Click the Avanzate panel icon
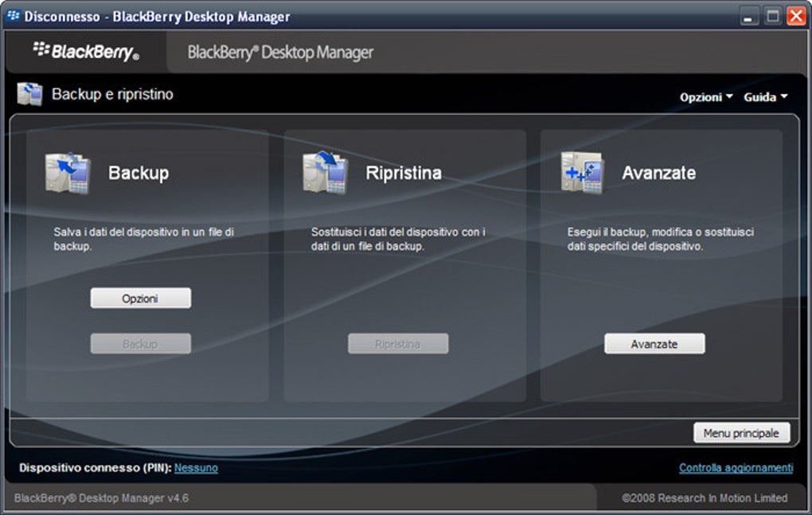This screenshot has height=515, width=812. pos(582,173)
